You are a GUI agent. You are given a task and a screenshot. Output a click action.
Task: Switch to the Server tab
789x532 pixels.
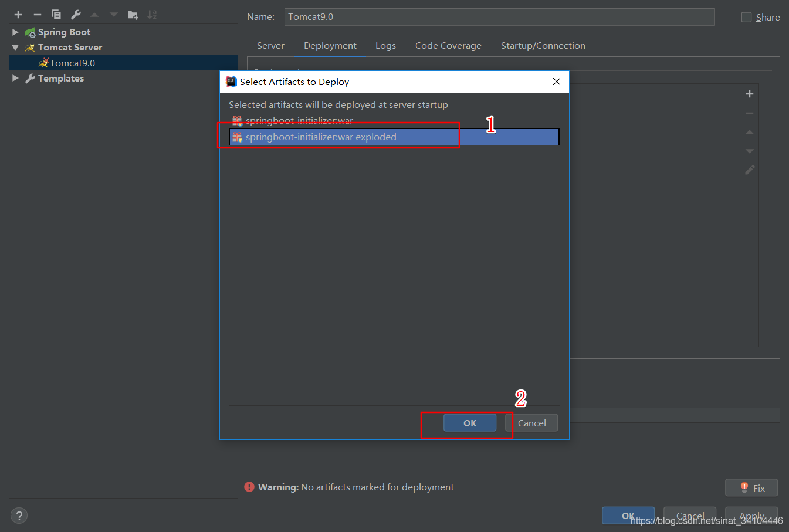coord(270,46)
